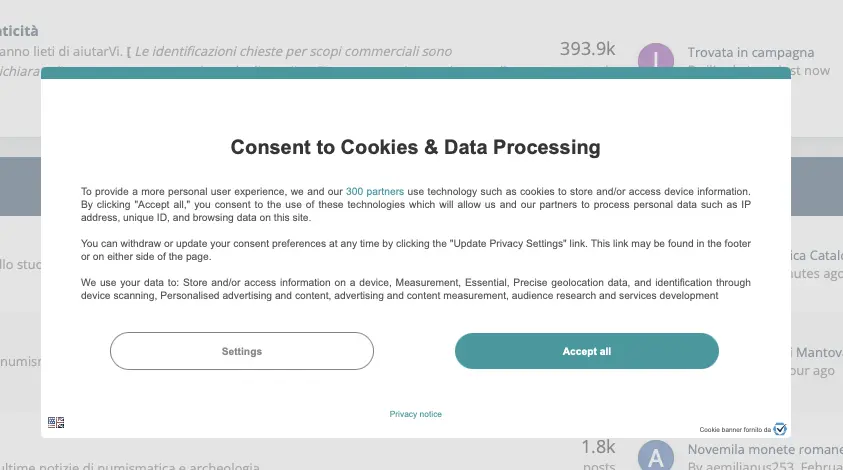
Task: Open the Privacy notice link
Action: tap(415, 414)
